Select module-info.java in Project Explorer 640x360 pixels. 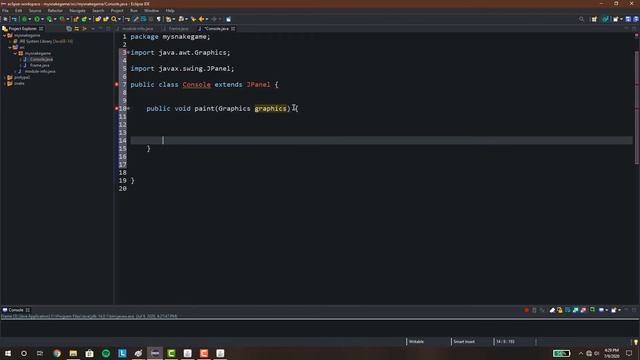(x=40, y=71)
